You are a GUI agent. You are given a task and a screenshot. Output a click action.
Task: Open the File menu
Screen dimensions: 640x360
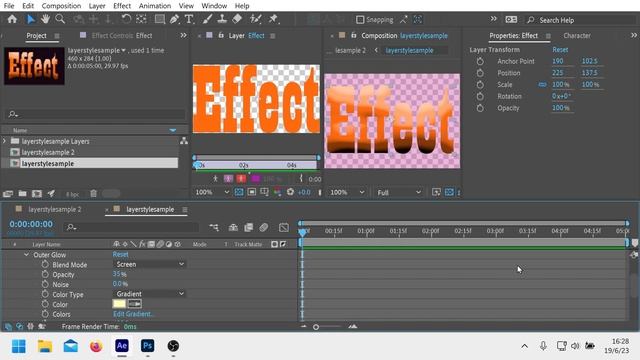(x=9, y=6)
